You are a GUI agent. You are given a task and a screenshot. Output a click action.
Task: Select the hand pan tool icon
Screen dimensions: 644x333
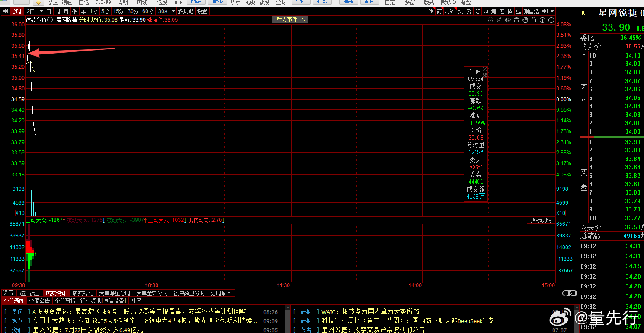(x=525, y=20)
